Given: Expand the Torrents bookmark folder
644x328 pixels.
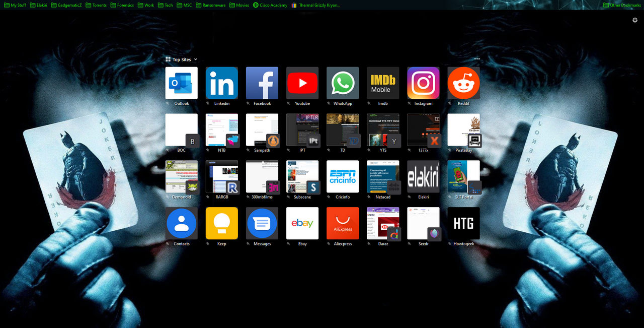Looking at the screenshot, I should click(x=96, y=5).
